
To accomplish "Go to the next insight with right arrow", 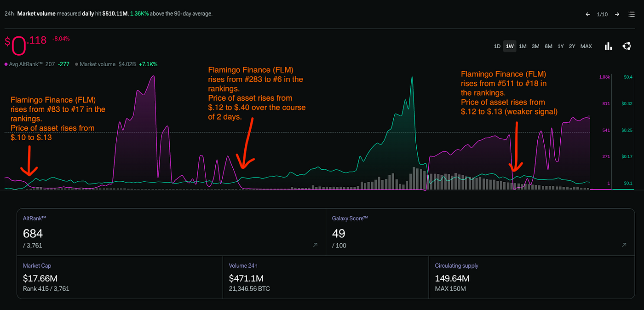I will coord(617,14).
